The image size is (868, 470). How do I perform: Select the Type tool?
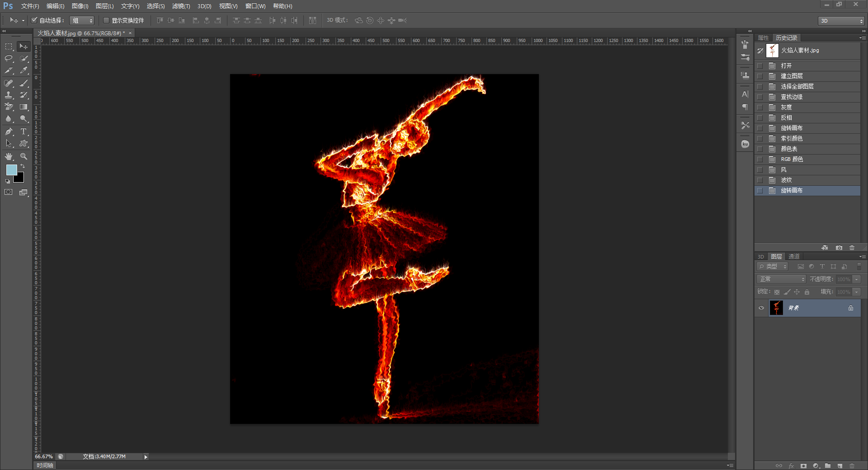24,132
